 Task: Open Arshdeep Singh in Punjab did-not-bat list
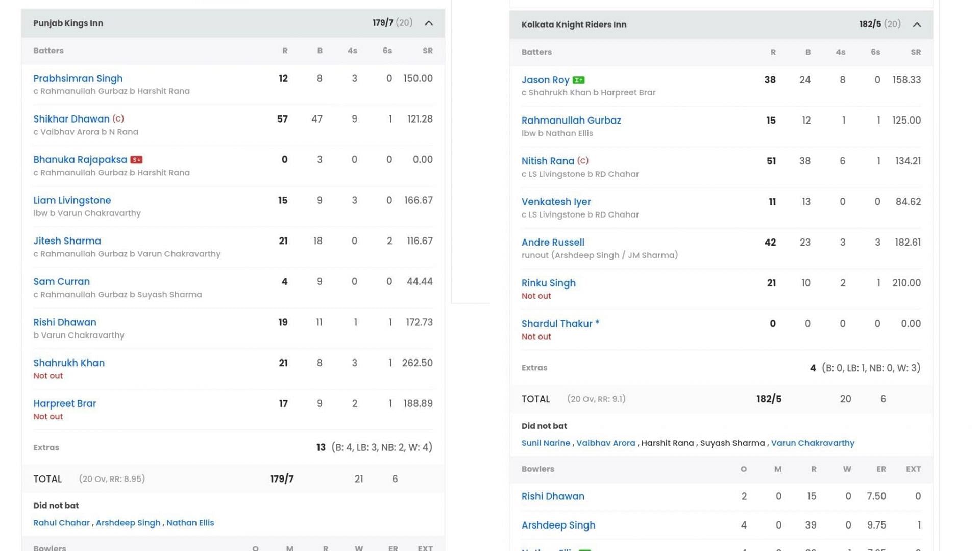tap(128, 523)
